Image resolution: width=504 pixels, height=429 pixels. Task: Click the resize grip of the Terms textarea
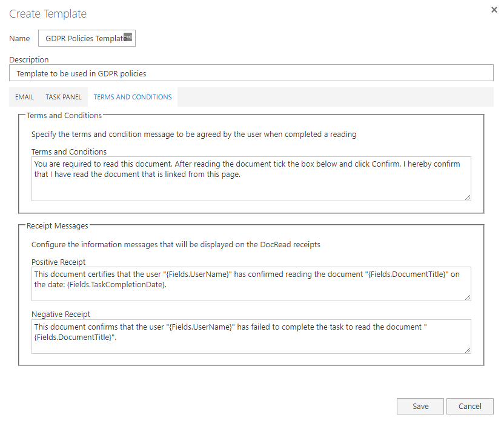pyautogui.click(x=468, y=196)
